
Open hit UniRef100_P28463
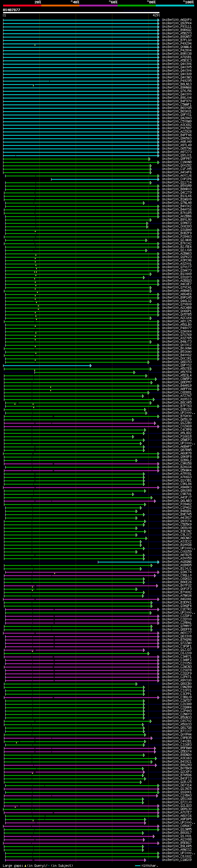[x=177, y=236]
